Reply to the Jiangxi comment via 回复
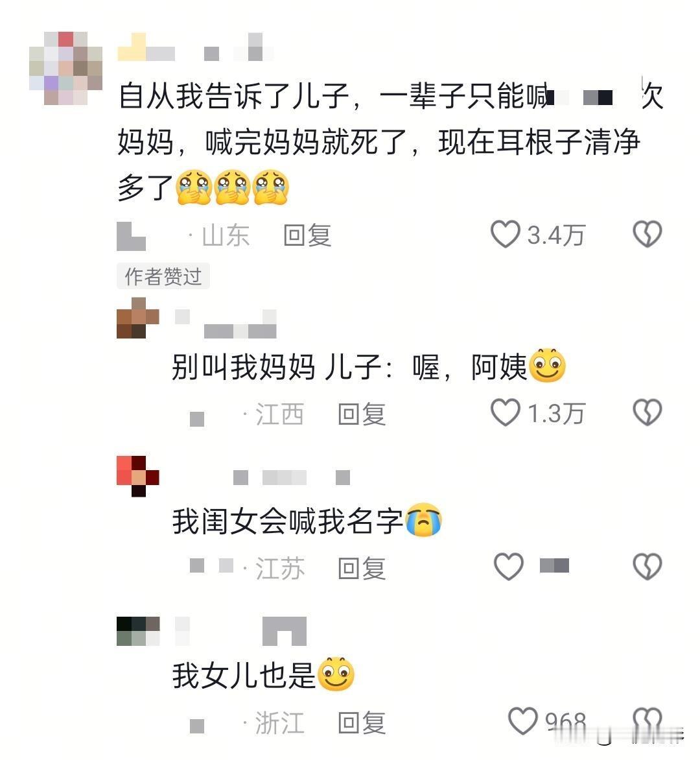Image resolution: width=700 pixels, height=760 pixels. (362, 414)
